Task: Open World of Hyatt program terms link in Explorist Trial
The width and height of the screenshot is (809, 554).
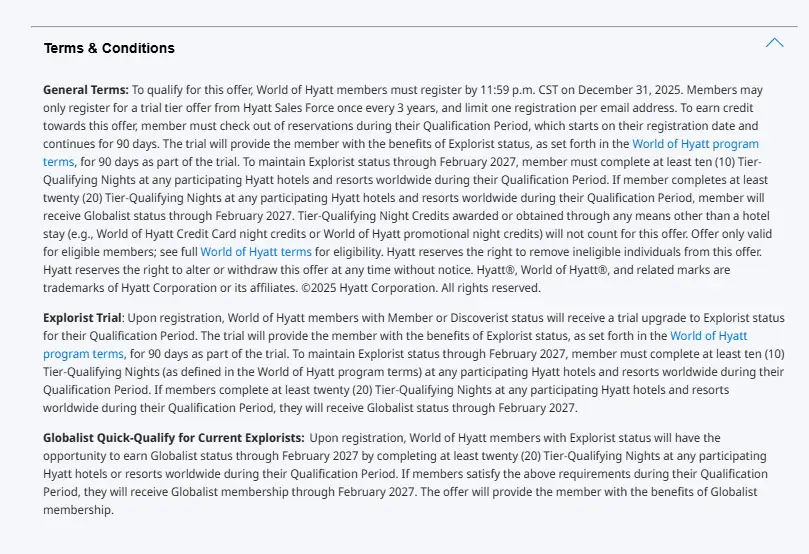Action: click(708, 336)
